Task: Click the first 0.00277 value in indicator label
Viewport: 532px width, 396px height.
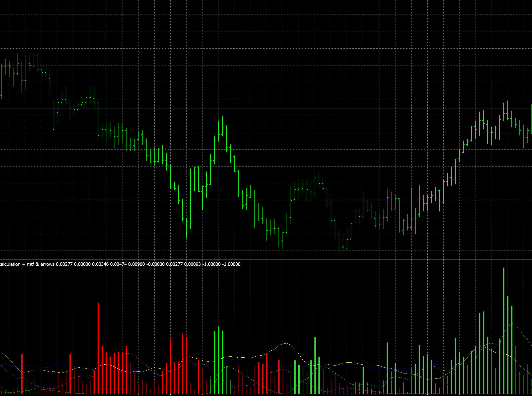Action: pyautogui.click(x=64, y=264)
